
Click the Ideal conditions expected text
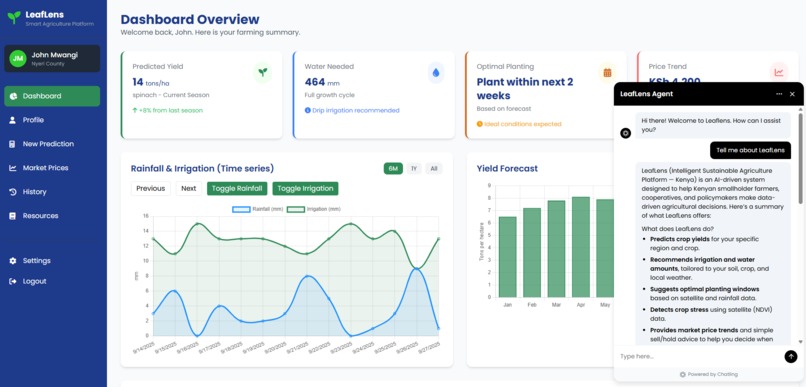click(523, 124)
